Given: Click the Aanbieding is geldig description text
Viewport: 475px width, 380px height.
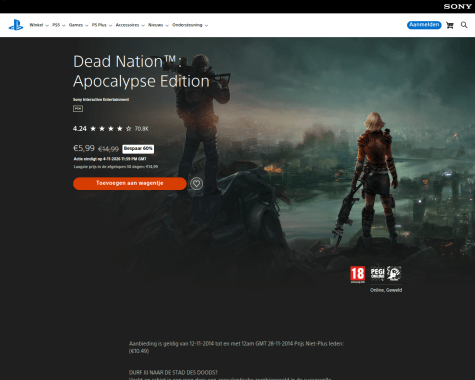Looking at the screenshot, I should 236,347.
